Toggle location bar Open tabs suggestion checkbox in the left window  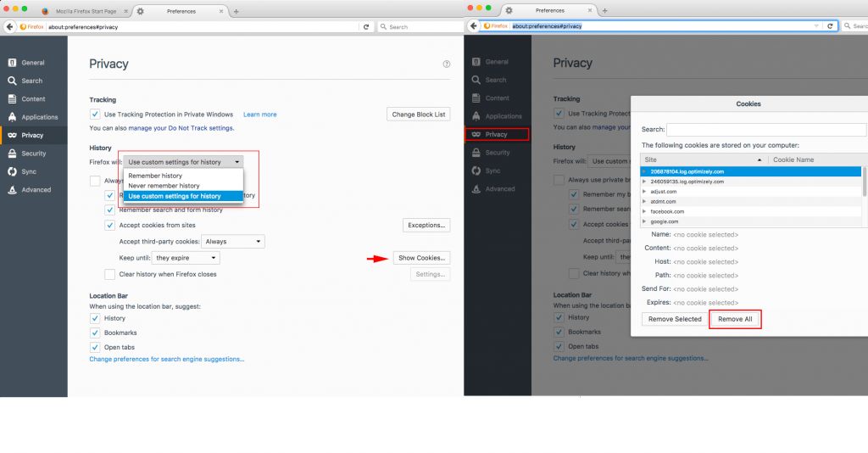[95, 347]
